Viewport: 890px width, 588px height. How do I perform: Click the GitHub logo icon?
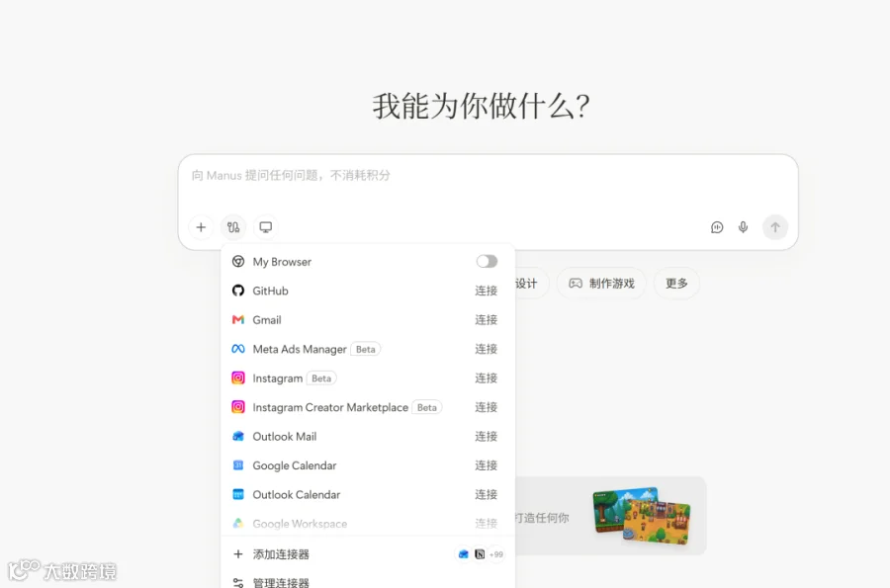[x=238, y=291]
